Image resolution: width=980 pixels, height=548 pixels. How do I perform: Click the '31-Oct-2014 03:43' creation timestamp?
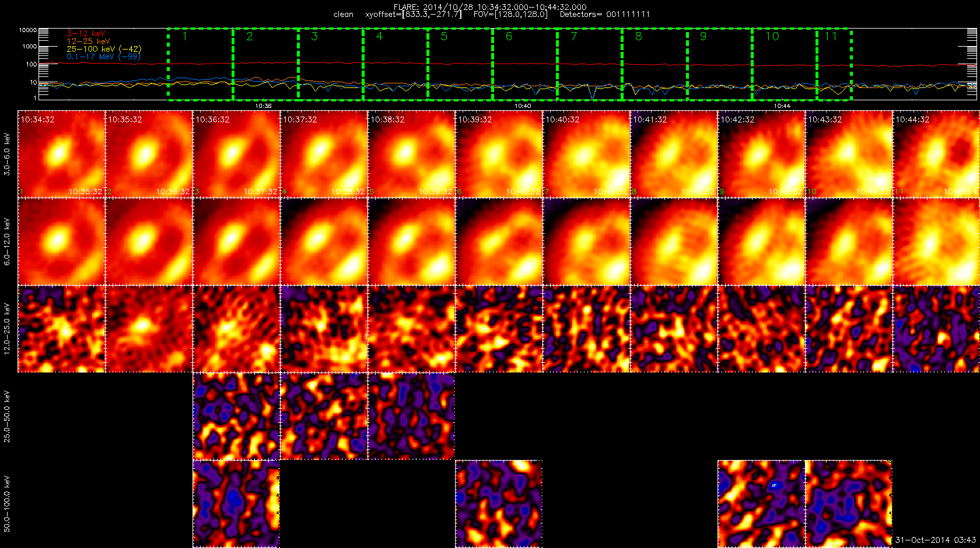(x=936, y=540)
